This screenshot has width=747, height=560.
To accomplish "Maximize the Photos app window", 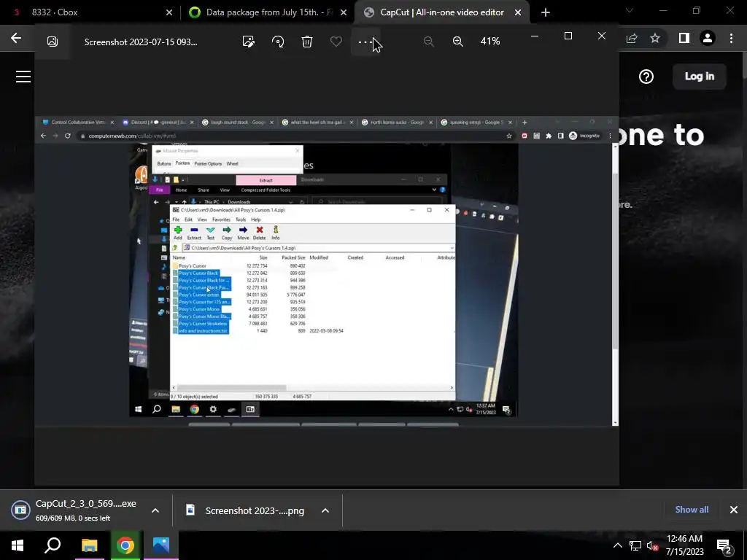I will tap(568, 36).
